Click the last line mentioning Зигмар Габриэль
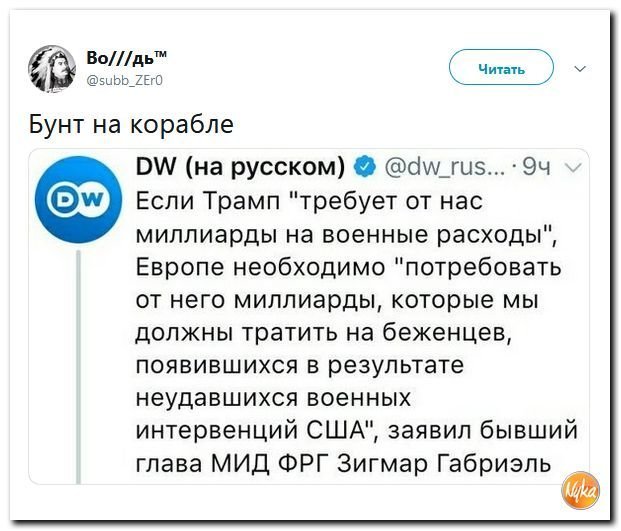Viewport: 621px width, 531px height. [343, 463]
